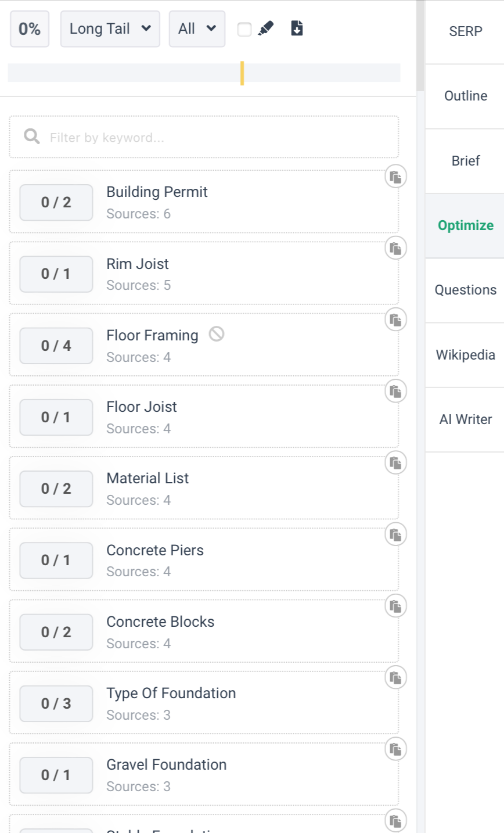Open the Outline tab
The width and height of the screenshot is (504, 833).
[x=465, y=96]
